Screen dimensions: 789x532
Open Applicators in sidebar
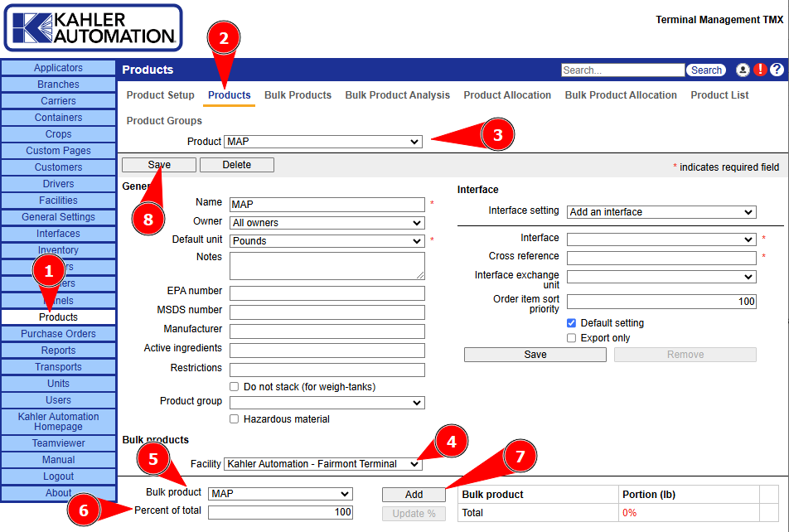tap(58, 67)
